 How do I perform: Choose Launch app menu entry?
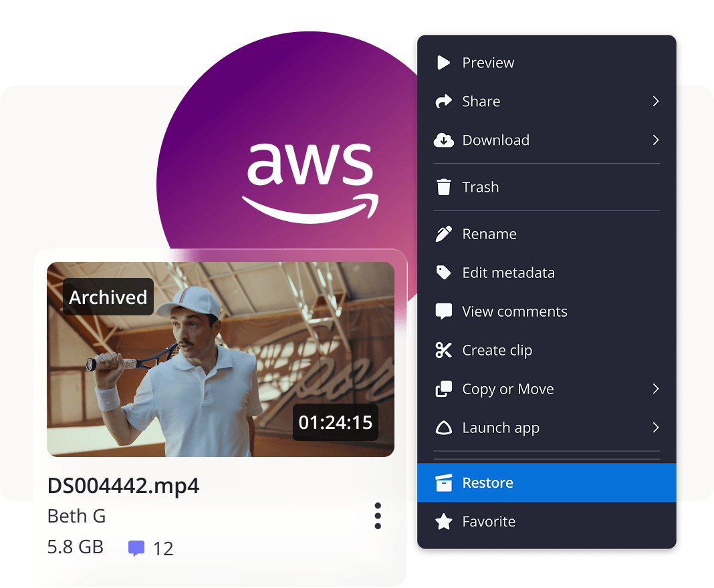coord(546,428)
